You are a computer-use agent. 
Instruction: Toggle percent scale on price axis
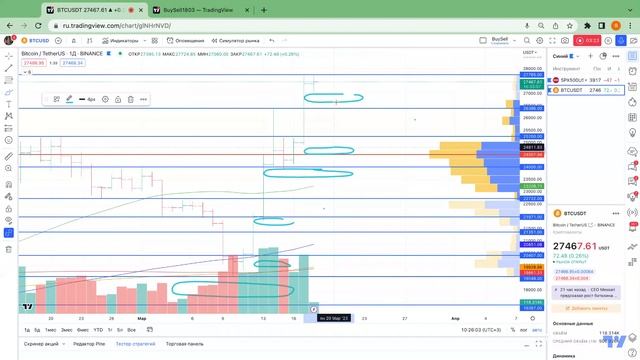513,330
